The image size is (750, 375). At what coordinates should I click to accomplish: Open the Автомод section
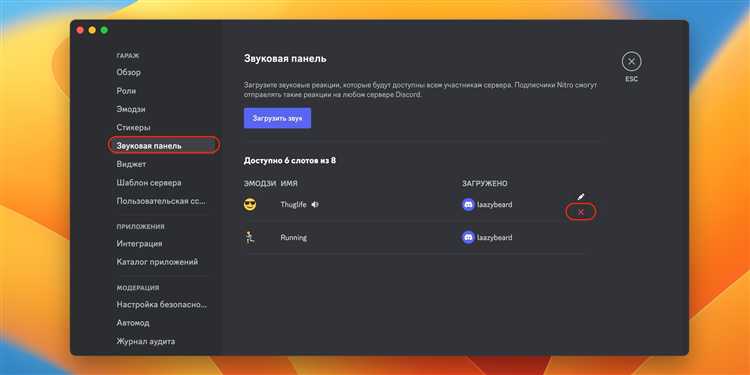point(133,323)
